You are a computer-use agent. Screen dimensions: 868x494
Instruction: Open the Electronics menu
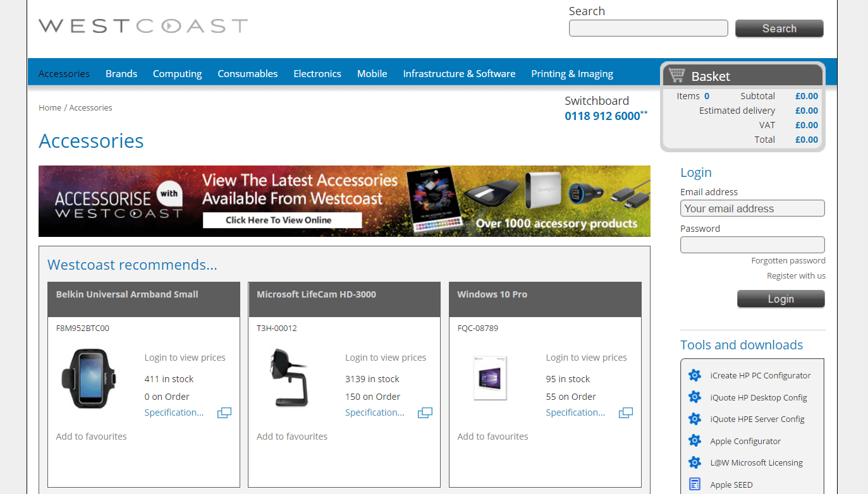pyautogui.click(x=317, y=74)
